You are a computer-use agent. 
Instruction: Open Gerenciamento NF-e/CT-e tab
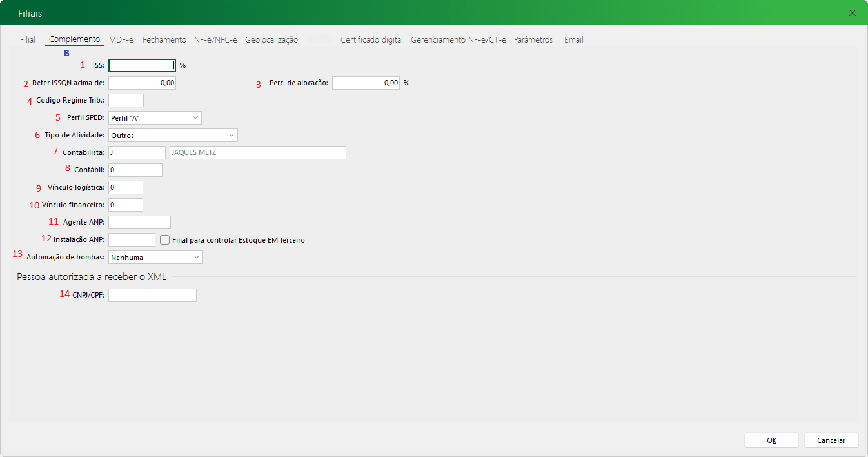tap(459, 40)
